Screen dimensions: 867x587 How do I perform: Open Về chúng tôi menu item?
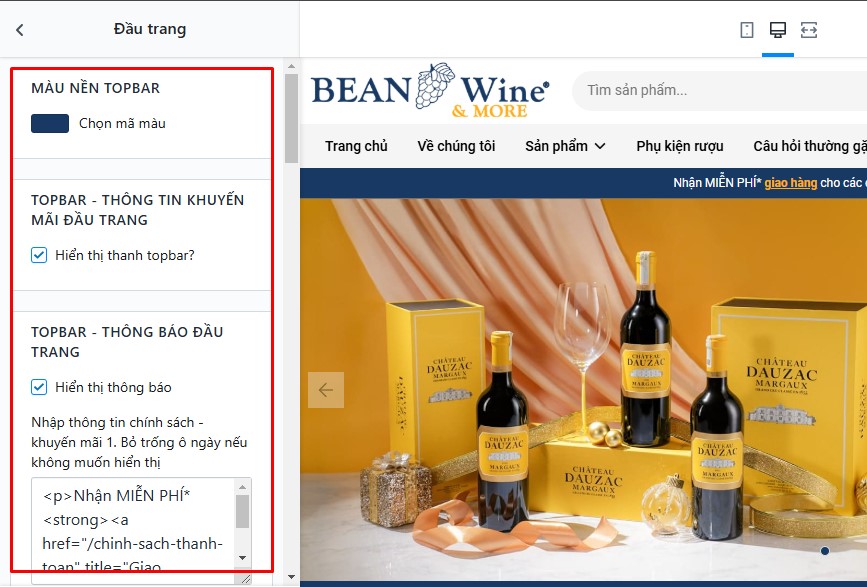(x=456, y=146)
